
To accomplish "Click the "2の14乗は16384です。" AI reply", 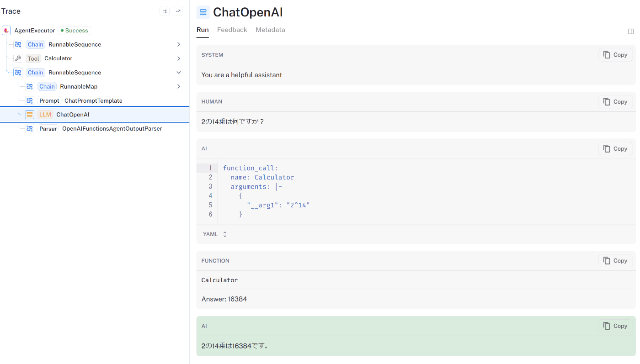I will pyautogui.click(x=235, y=346).
